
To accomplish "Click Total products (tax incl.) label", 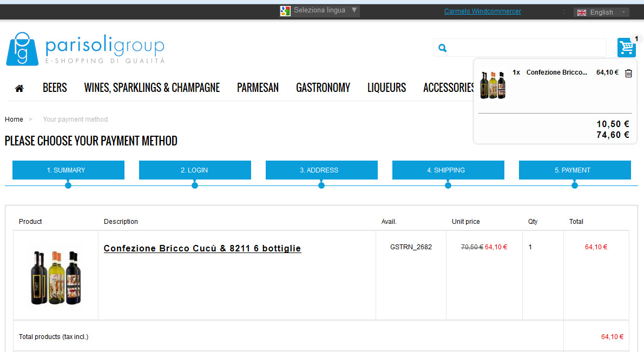I will tap(54, 337).
